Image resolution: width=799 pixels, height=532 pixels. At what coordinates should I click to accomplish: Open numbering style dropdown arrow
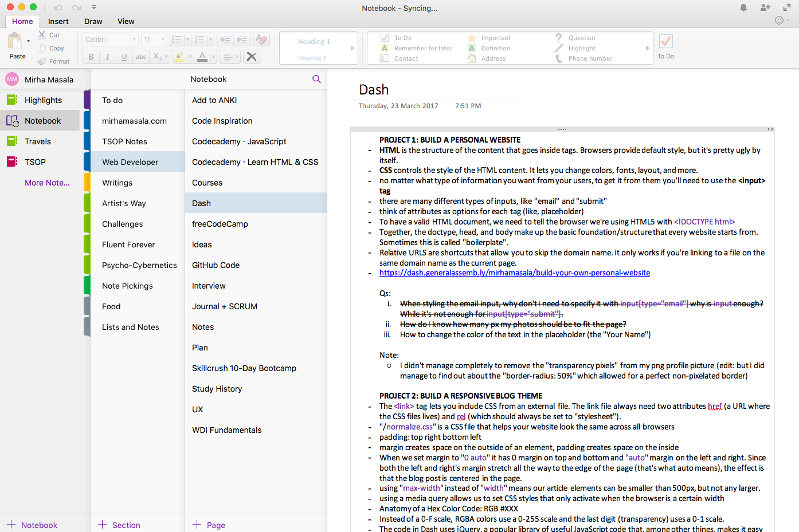(x=210, y=40)
